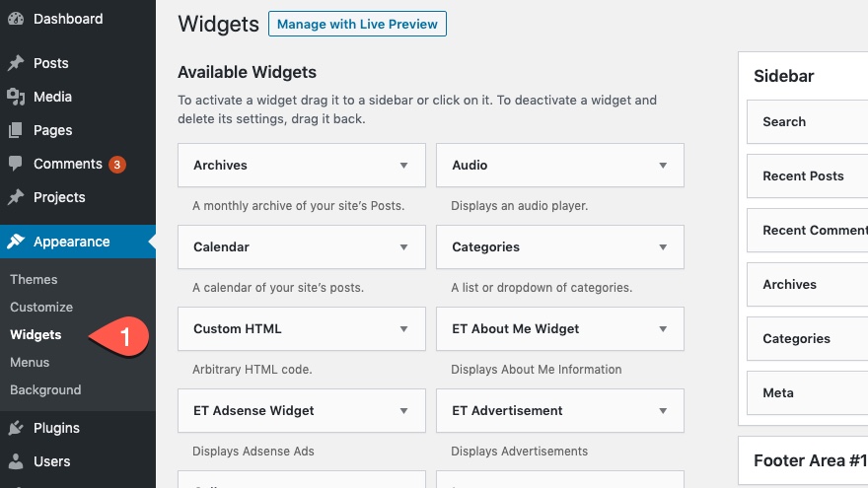Click the Dashboard gauge icon
Image resolution: width=868 pixels, height=488 pixels.
coord(16,19)
